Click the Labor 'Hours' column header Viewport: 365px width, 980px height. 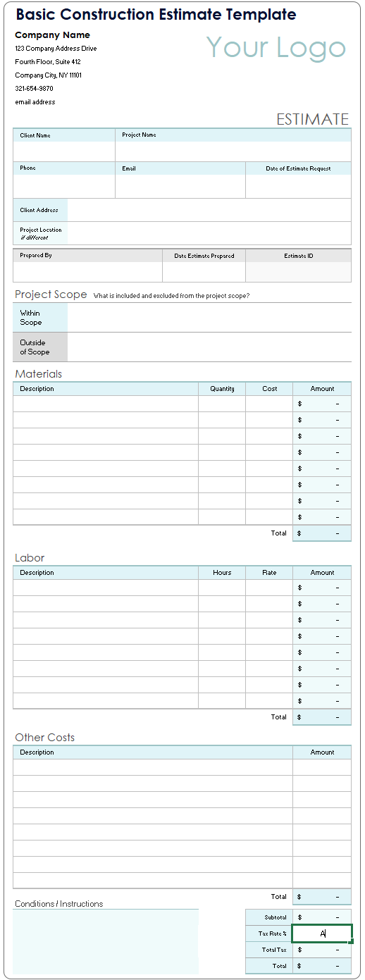pos(222,573)
